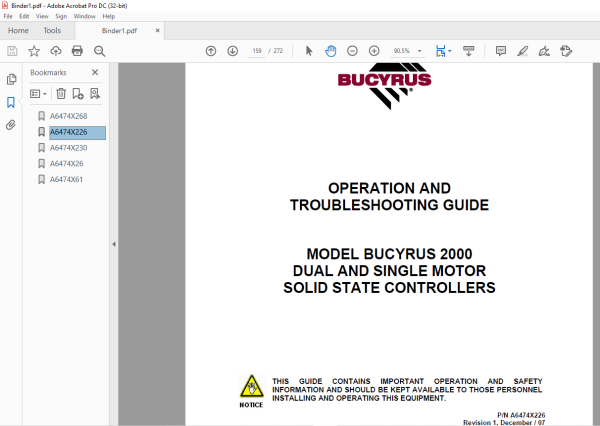Click the current page number field
Screen dimensions: 600x426
(x=257, y=51)
